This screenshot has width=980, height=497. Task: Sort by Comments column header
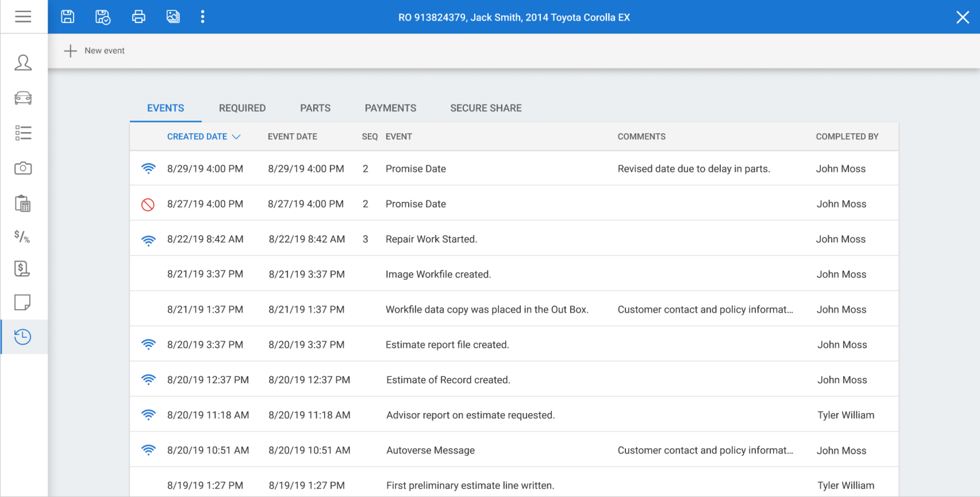pos(641,136)
